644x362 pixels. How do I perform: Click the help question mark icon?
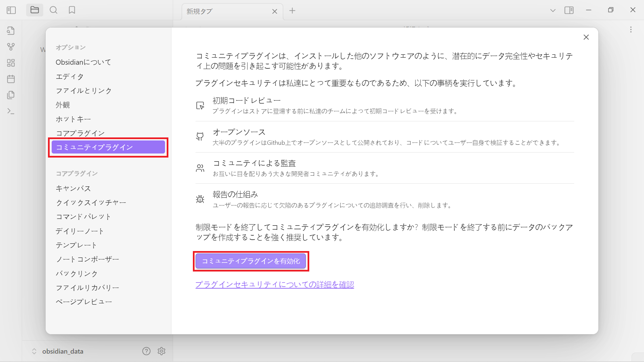point(146,351)
